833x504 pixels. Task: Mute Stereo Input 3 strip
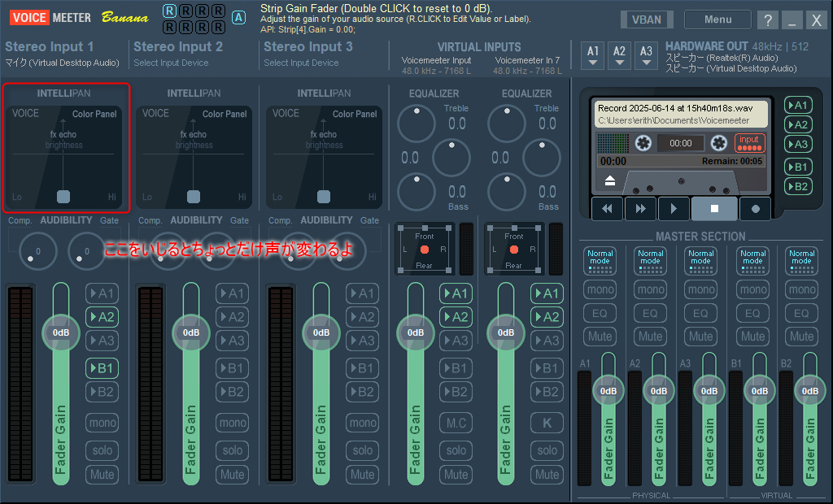tap(362, 474)
